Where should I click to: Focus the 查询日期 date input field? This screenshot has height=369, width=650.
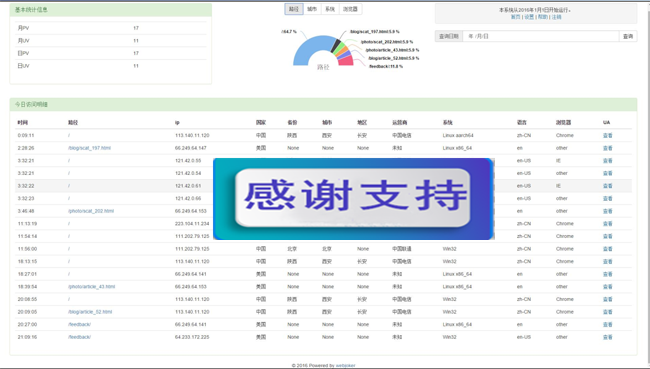coord(541,36)
